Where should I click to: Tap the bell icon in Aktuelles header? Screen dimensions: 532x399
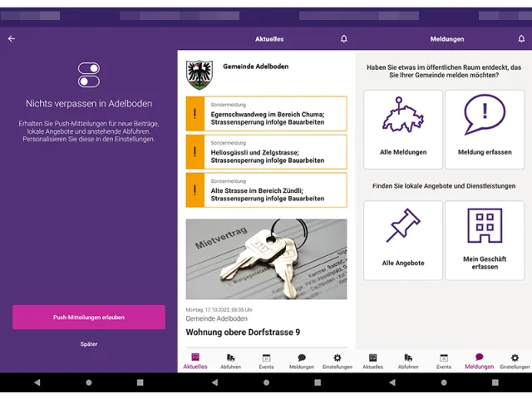click(343, 39)
